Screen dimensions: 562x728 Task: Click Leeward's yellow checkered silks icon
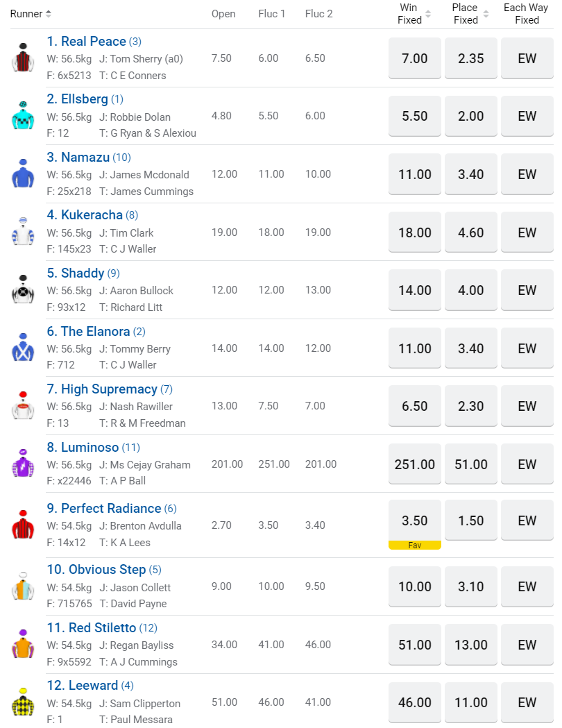tap(23, 702)
